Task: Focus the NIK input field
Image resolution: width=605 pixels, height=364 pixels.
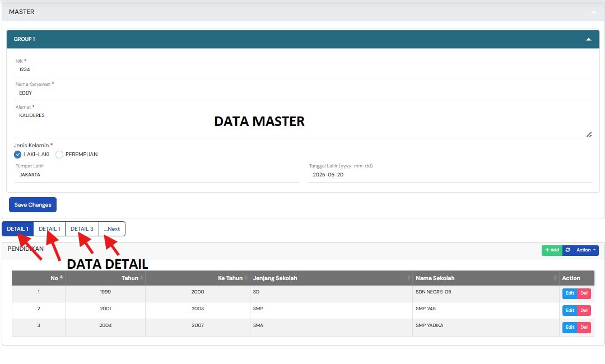Action: click(x=303, y=69)
